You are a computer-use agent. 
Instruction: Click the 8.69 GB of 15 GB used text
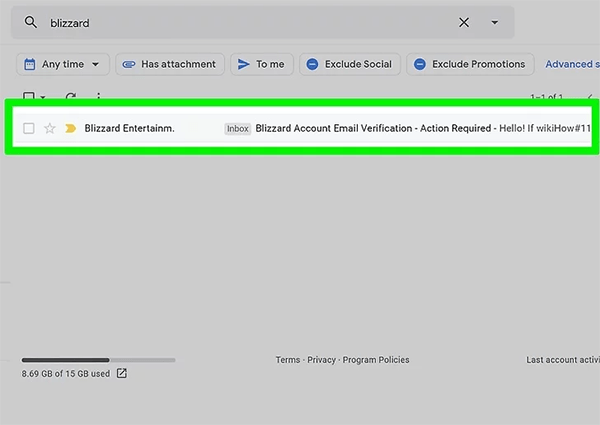65,374
